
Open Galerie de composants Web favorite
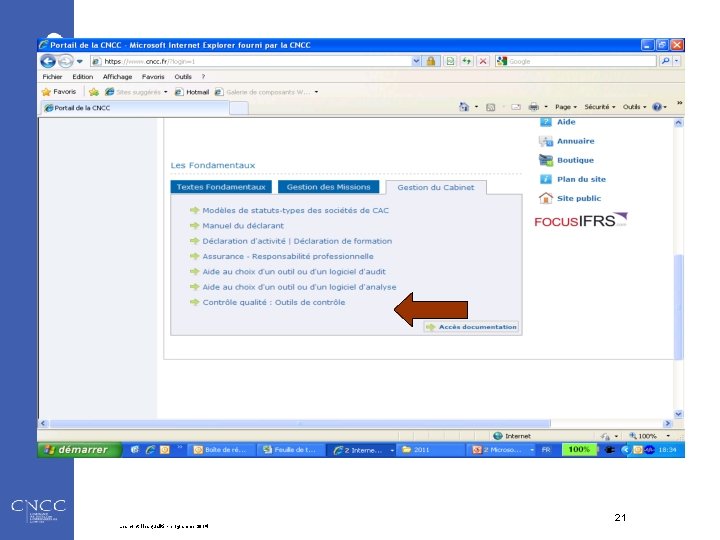[266, 92]
